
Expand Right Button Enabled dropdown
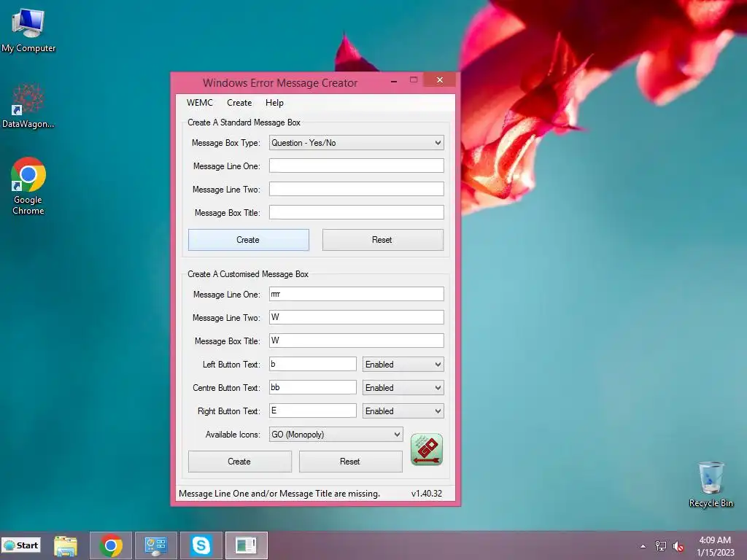click(403, 411)
